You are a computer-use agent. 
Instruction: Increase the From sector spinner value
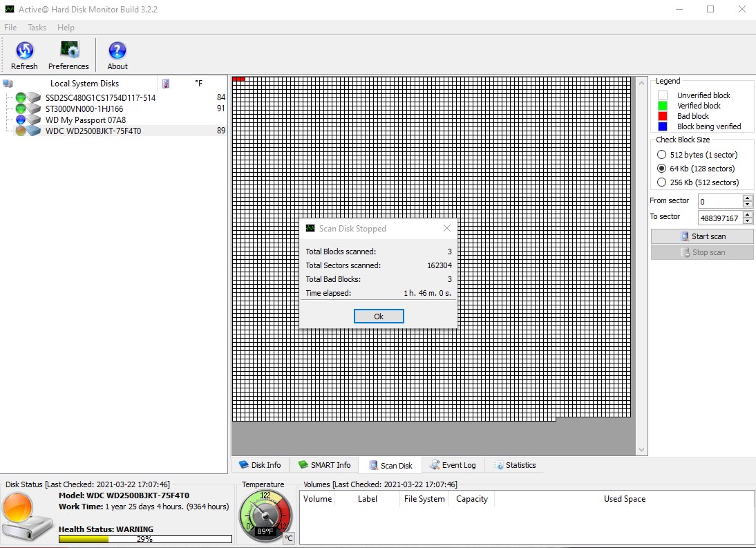click(x=747, y=198)
